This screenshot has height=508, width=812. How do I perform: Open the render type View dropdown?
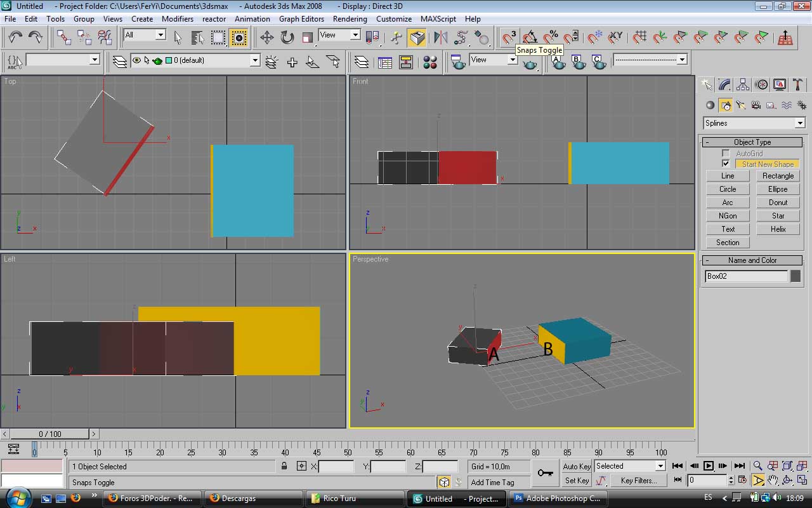click(x=493, y=60)
